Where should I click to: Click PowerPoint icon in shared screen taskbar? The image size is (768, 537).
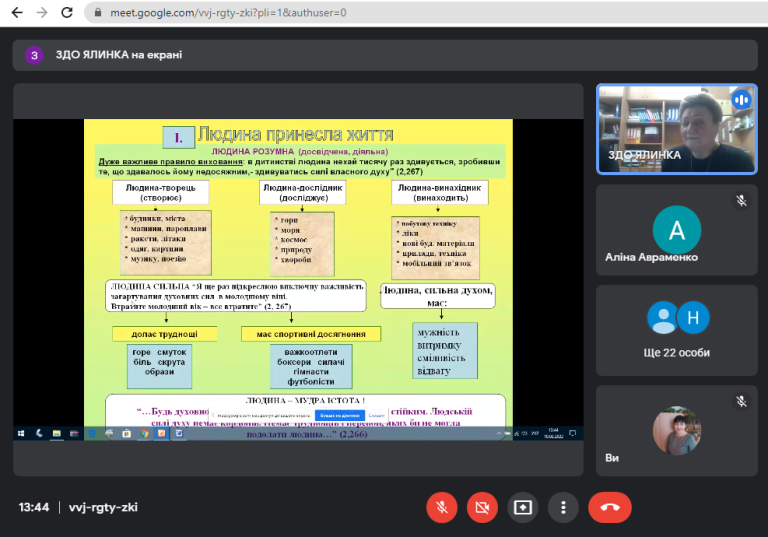coord(161,433)
